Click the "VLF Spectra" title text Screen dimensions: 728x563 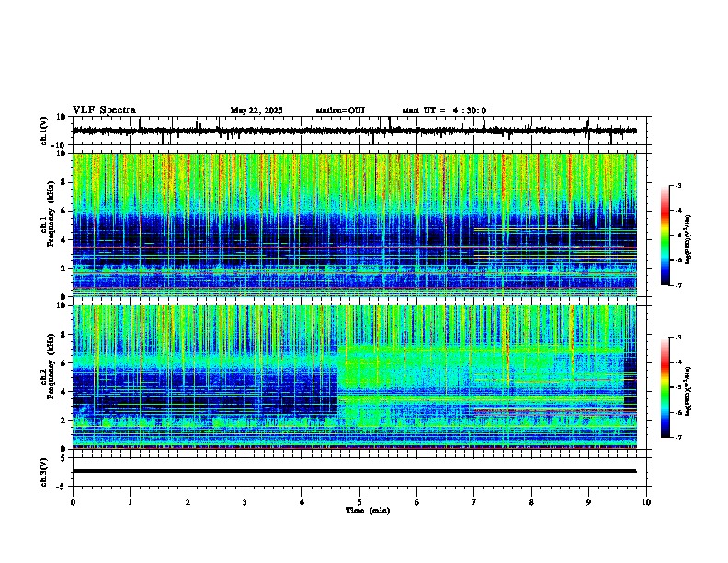click(x=104, y=110)
